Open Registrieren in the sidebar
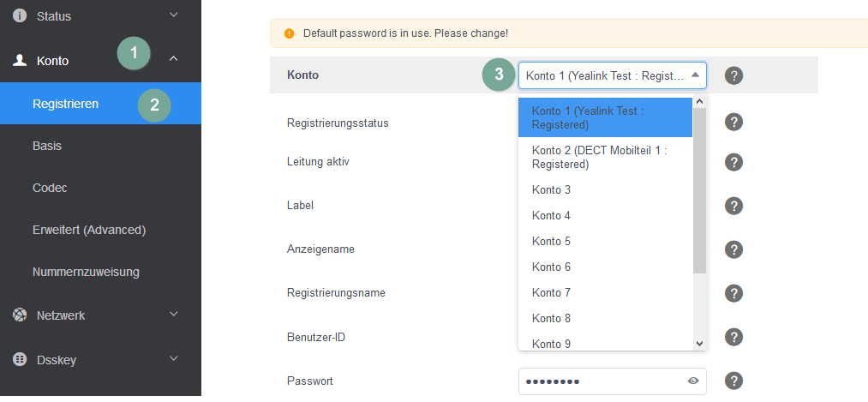The width and height of the screenshot is (868, 402). tap(66, 104)
